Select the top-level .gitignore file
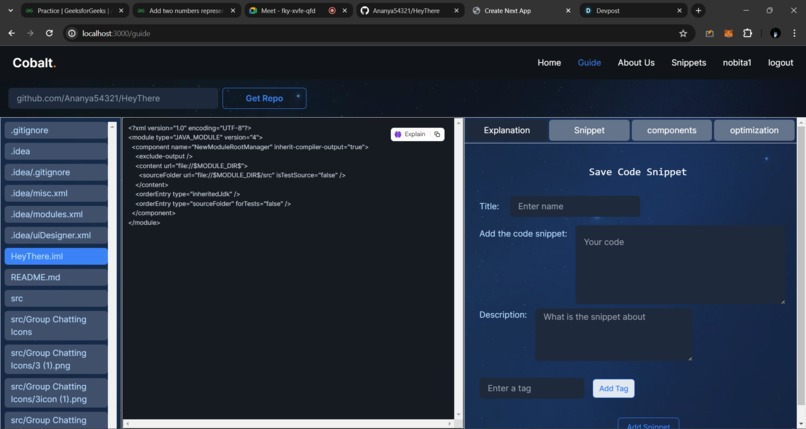This screenshot has height=429, width=806. [x=56, y=130]
